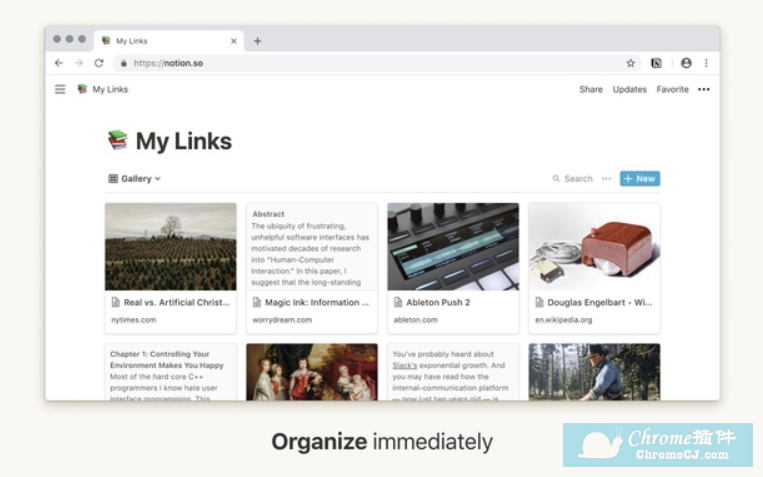Open the sidebar hamburger menu
This screenshot has height=477, width=763.
pos(60,89)
